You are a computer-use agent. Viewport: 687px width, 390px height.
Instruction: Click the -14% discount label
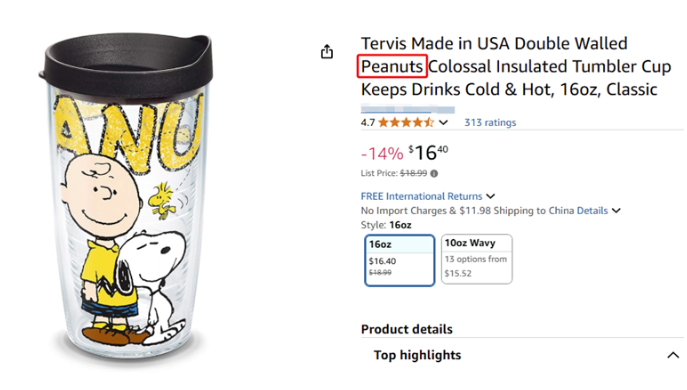[382, 154]
